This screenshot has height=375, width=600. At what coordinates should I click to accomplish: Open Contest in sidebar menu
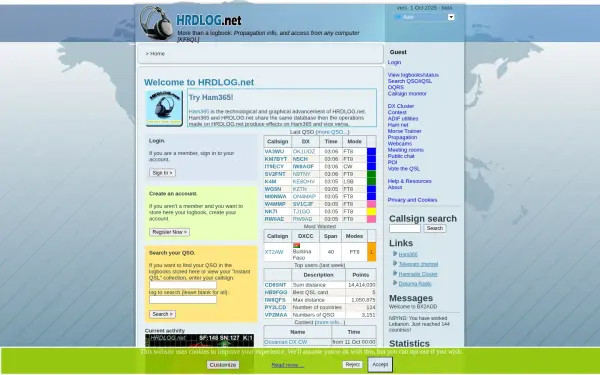click(x=397, y=112)
